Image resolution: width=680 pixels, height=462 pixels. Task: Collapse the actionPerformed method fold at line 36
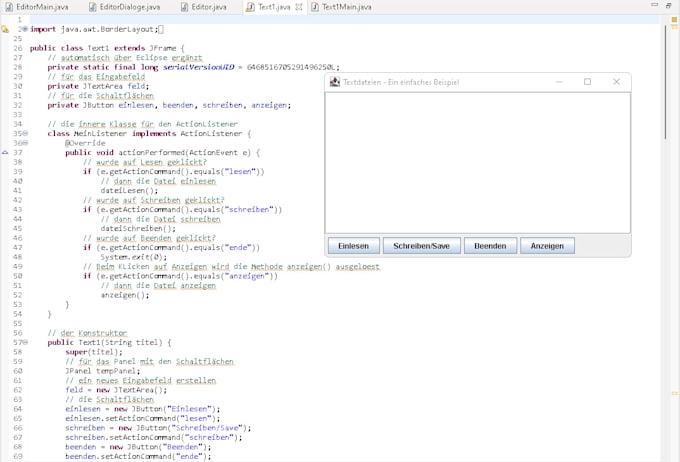(x=26, y=143)
